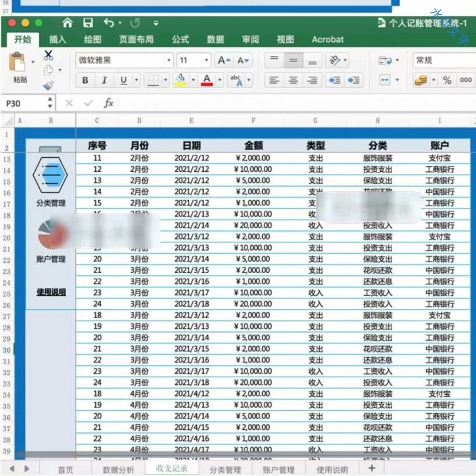Apply cell borders icon
The height and width of the screenshot is (476, 476).
click(x=153, y=81)
